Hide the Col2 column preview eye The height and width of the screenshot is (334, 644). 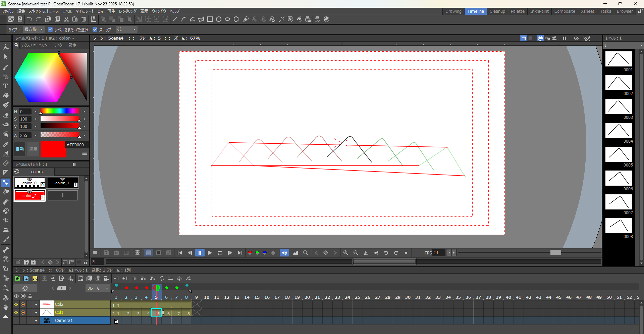(x=16, y=304)
